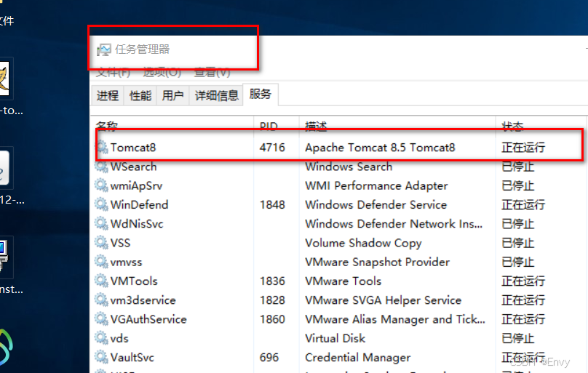Click the gear icon beside wmiApSrv
Screen dimensions: 588x373
pyautogui.click(x=102, y=185)
